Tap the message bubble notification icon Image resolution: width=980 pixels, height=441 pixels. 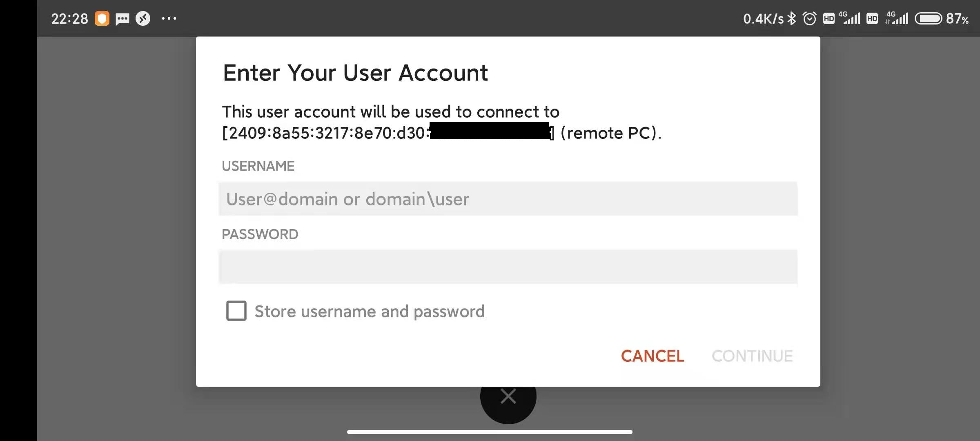(122, 19)
